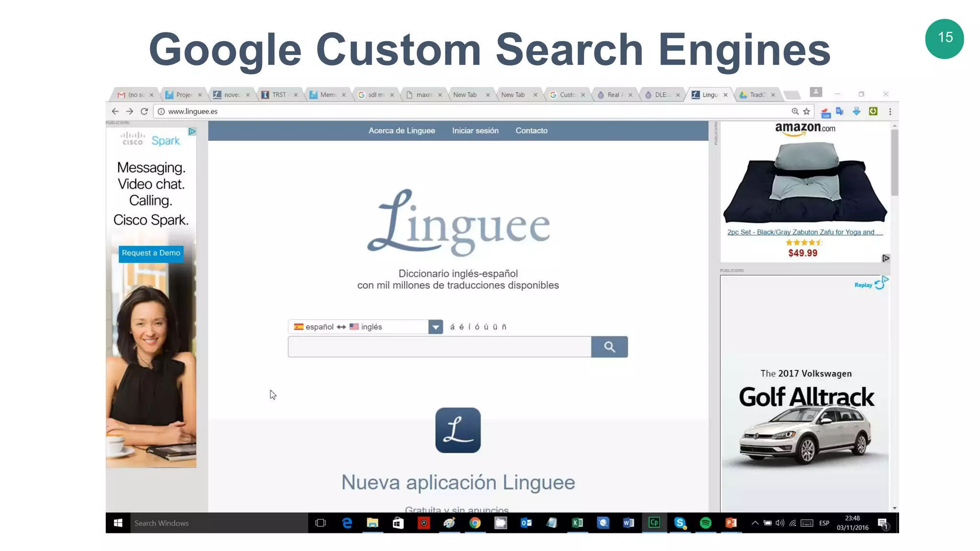Click the volume icon in system tray

(780, 523)
